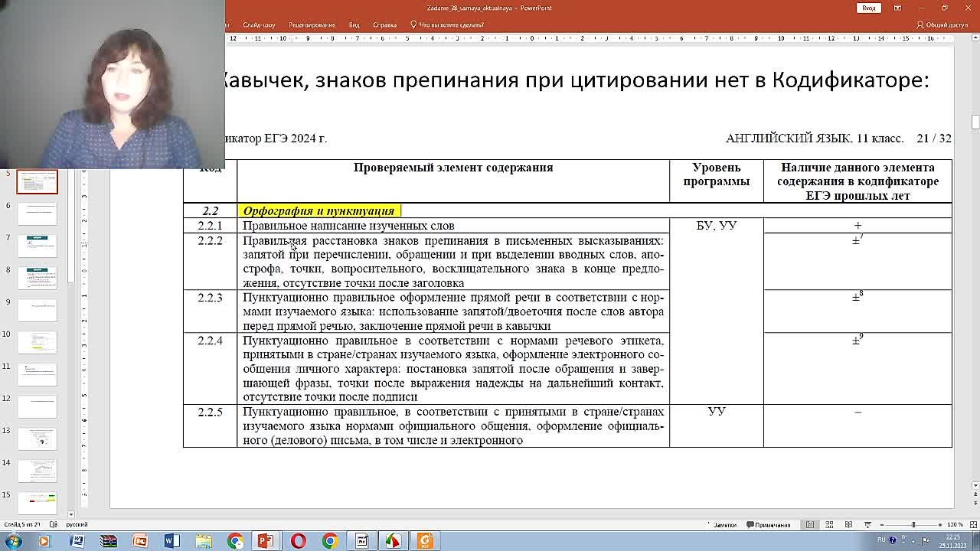Open the Справка ribbon tab

pos(384,24)
